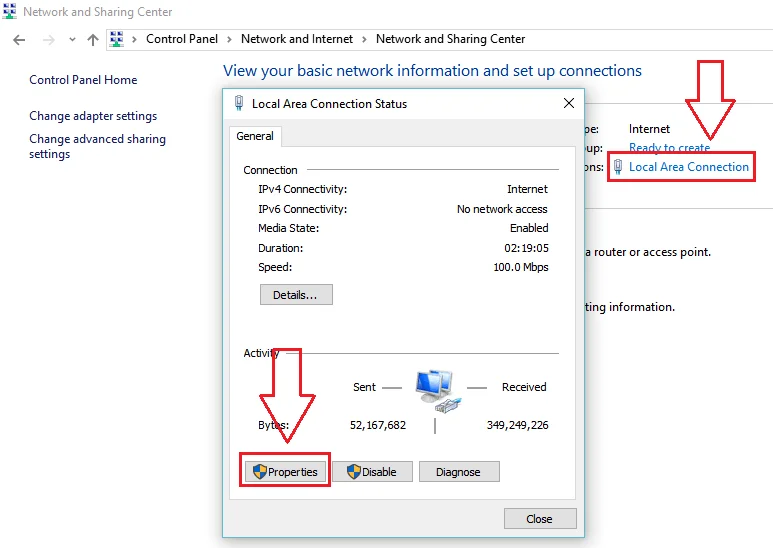Click the Media State value Enabled

pyautogui.click(x=529, y=228)
